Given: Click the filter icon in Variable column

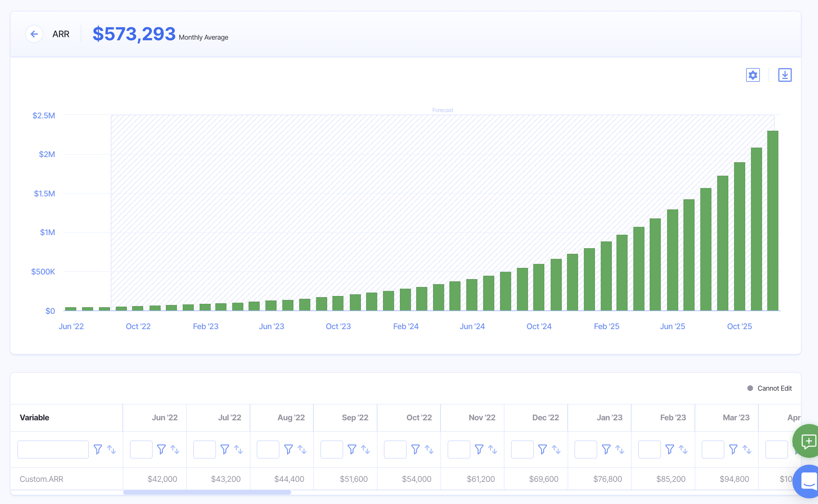Looking at the screenshot, I should pyautogui.click(x=98, y=449).
